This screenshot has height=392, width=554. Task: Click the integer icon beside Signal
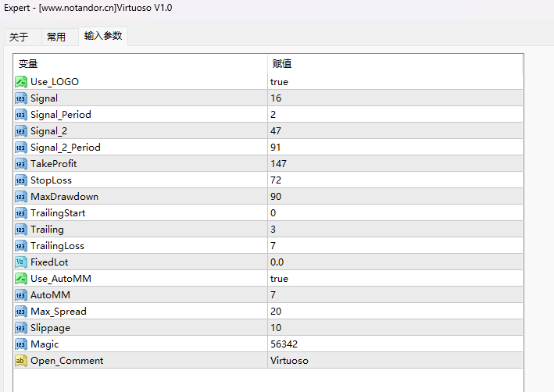coord(21,98)
